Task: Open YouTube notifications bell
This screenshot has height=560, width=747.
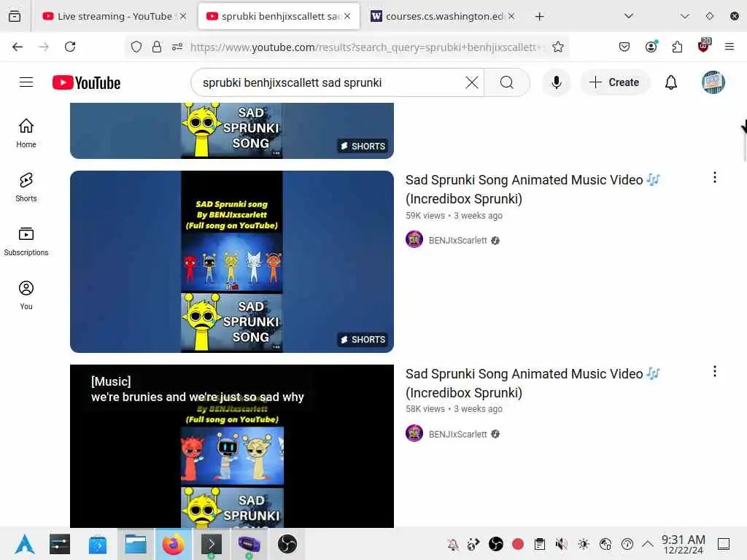Action: tap(671, 82)
